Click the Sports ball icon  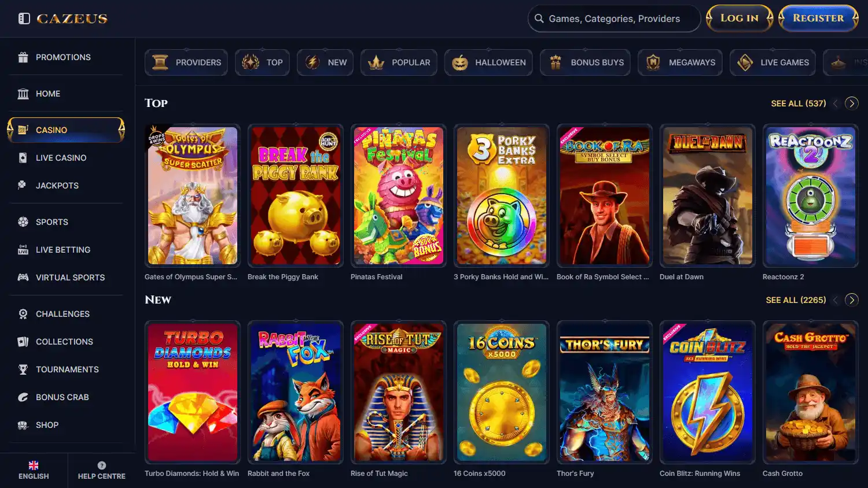[x=23, y=222]
